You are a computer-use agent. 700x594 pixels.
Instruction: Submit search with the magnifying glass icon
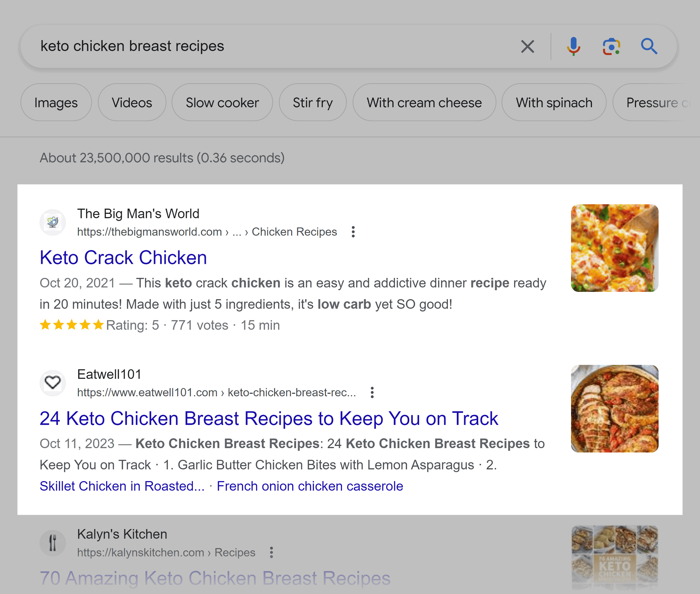click(649, 47)
